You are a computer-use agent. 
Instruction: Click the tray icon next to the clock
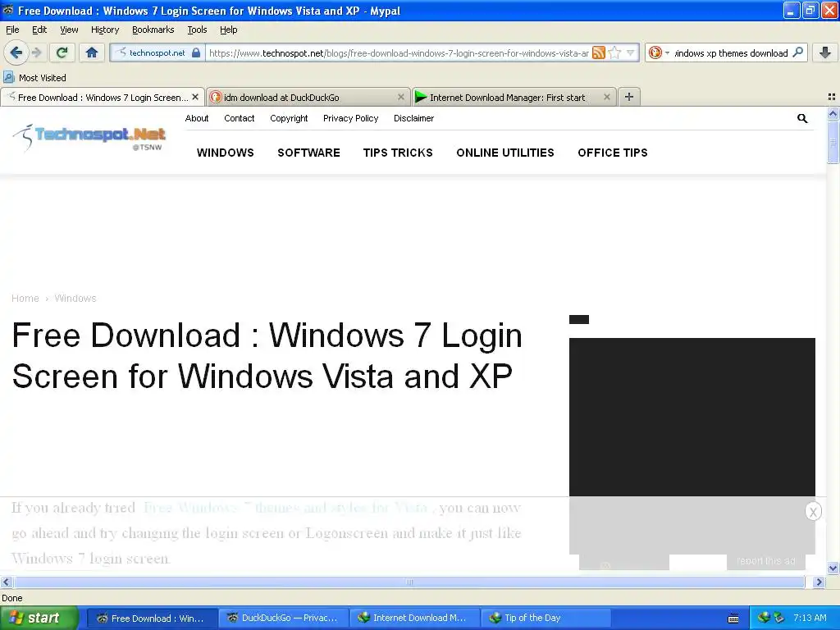(779, 618)
